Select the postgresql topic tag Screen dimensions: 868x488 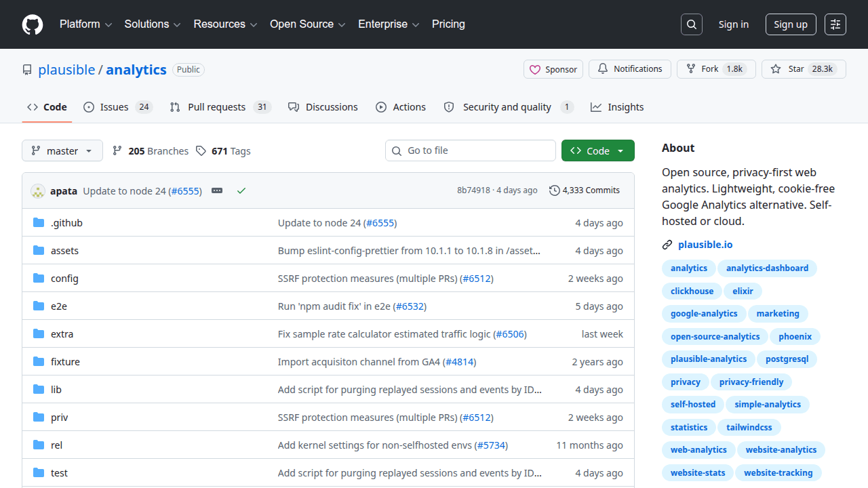point(787,359)
